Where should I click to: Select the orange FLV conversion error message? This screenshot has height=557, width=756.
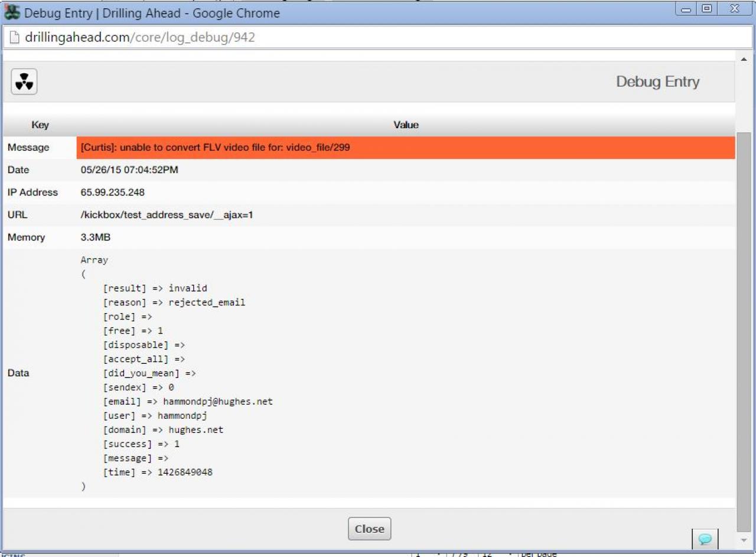click(406, 148)
